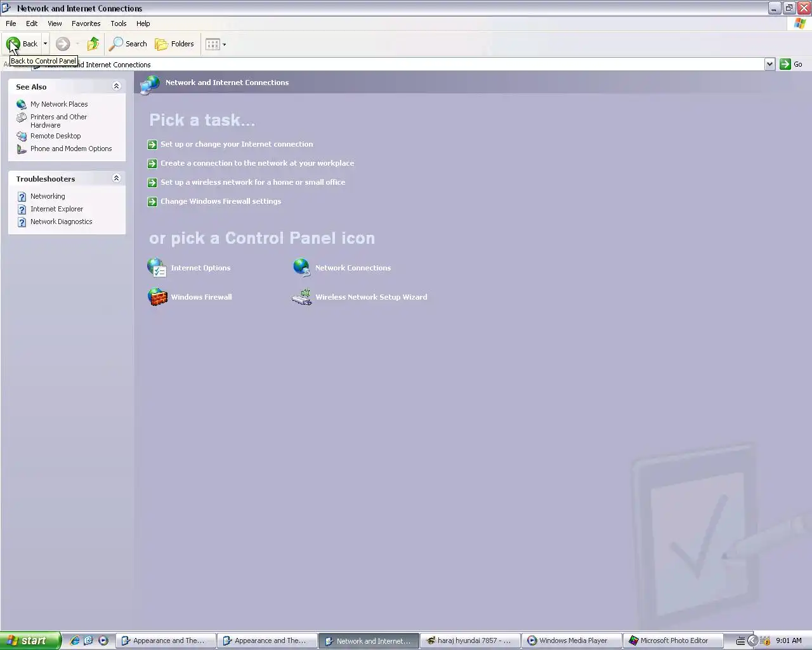This screenshot has height=650, width=812.
Task: Click the Remote Desktop icon
Action: pyautogui.click(x=22, y=136)
